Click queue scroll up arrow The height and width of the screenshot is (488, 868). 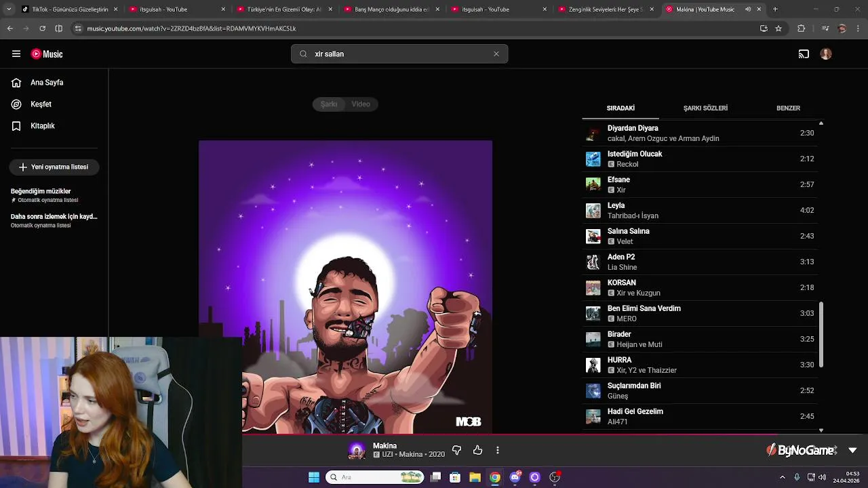(821, 123)
